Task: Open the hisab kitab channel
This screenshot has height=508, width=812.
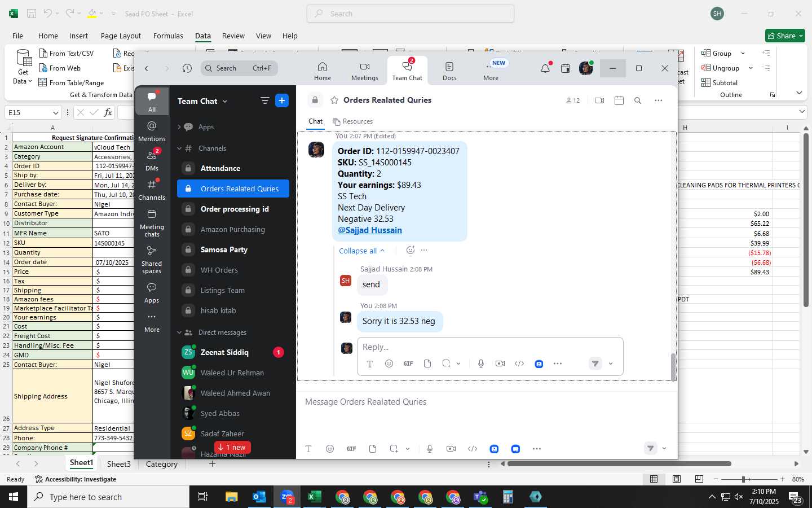Action: click(x=233, y=310)
